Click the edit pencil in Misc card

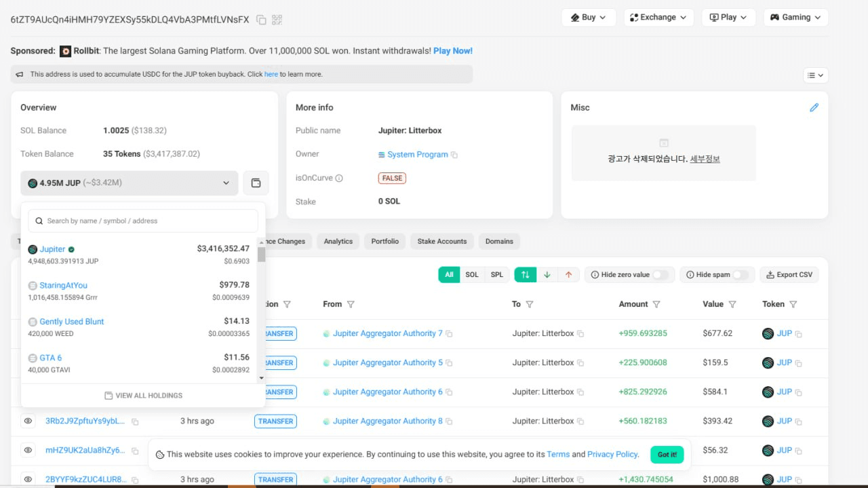814,107
